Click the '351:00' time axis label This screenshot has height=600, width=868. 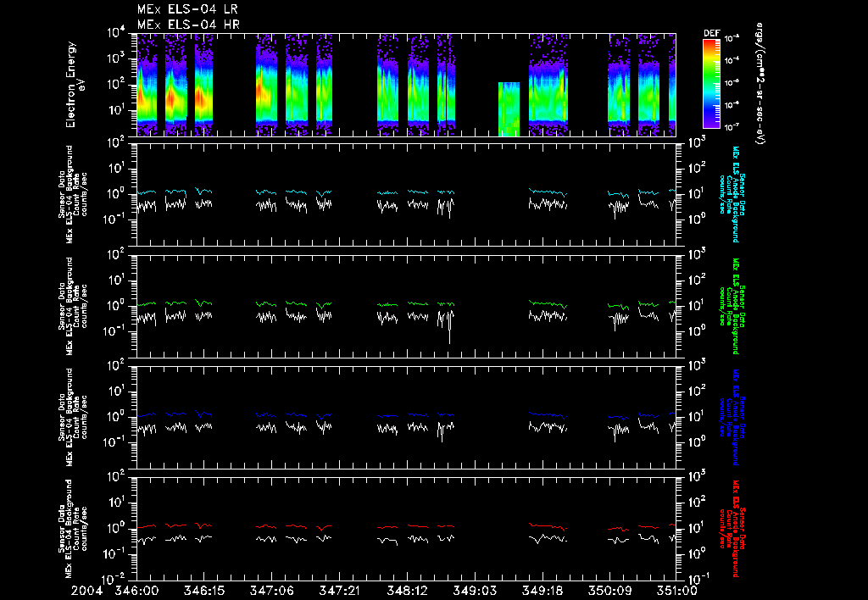[x=676, y=591]
